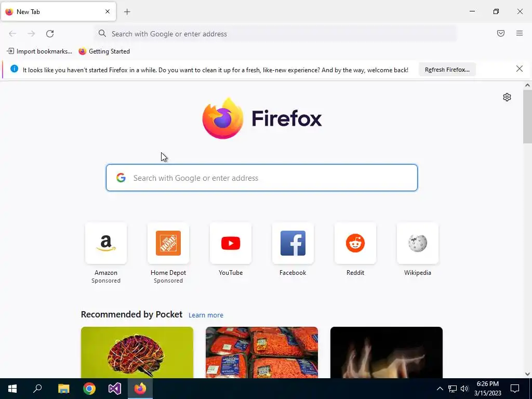Click Firefox icon in taskbar
This screenshot has height=399, width=532.
[140, 389]
